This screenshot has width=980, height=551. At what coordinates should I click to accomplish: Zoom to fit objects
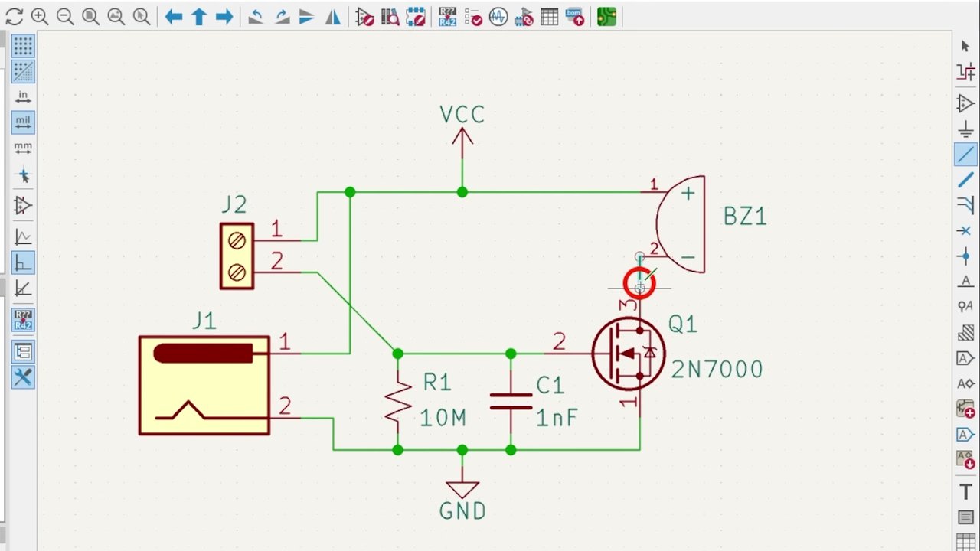click(116, 17)
